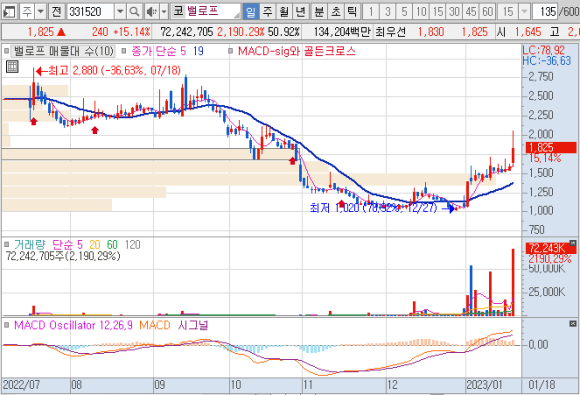Click the MACD Oscillator 12,26,9 label
The image size is (580, 395).
(73, 325)
